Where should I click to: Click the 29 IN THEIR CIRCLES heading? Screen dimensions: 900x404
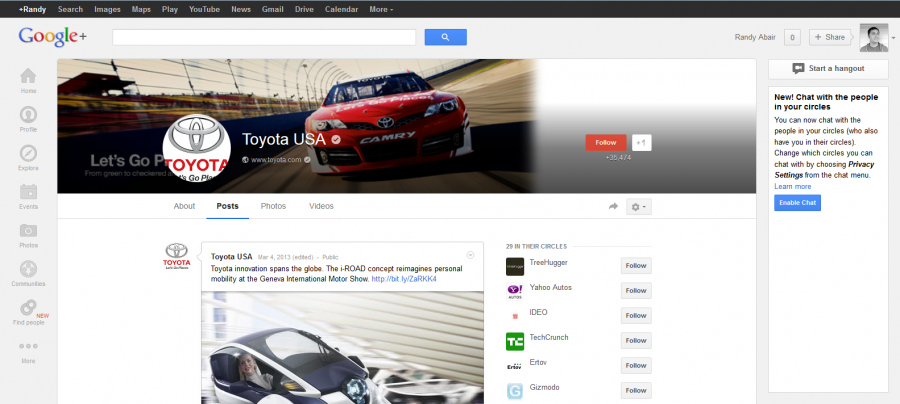pyautogui.click(x=536, y=246)
